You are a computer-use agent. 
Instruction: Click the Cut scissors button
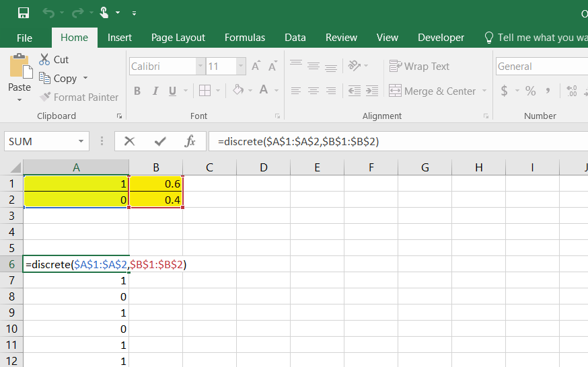coord(54,60)
